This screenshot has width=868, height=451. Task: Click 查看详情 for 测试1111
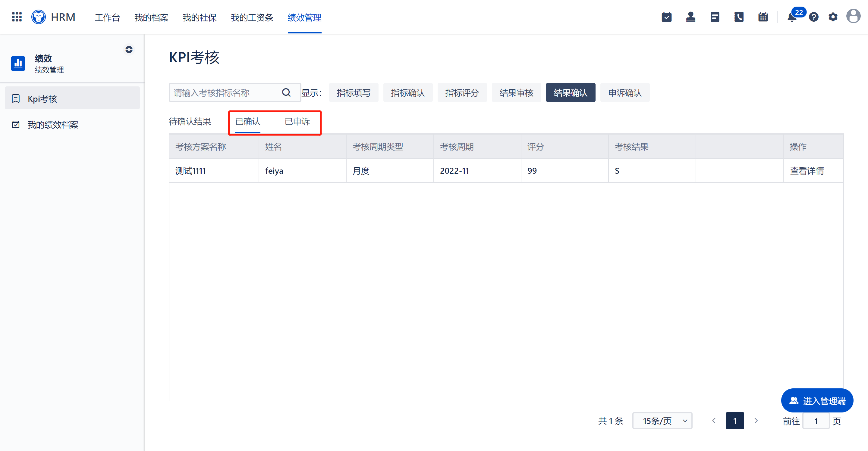click(x=807, y=171)
